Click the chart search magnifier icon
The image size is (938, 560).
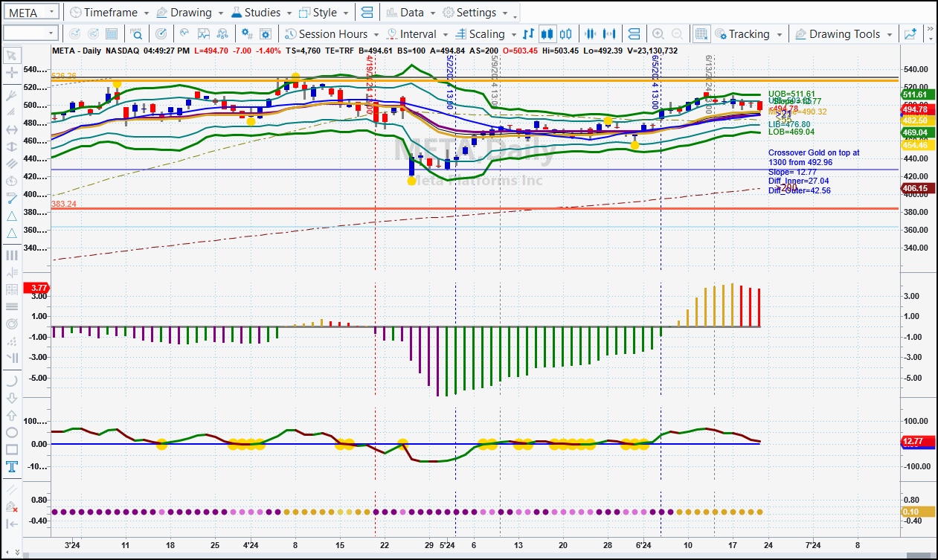click(x=137, y=33)
